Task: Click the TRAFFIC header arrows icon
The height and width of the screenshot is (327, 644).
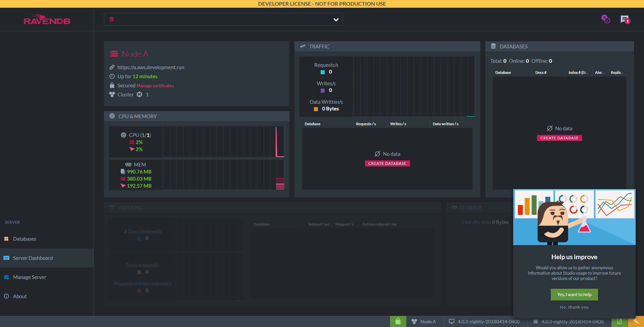Action: pos(303,46)
